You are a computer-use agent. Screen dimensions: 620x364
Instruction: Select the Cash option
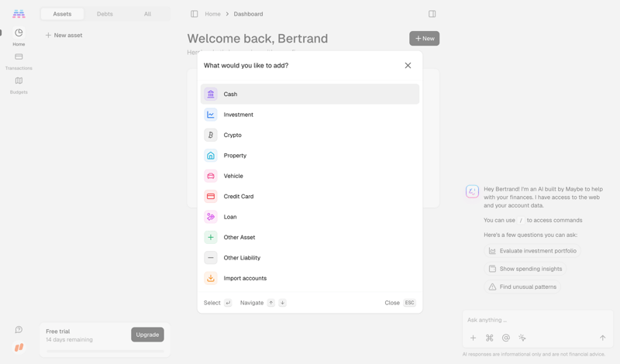coord(309,94)
